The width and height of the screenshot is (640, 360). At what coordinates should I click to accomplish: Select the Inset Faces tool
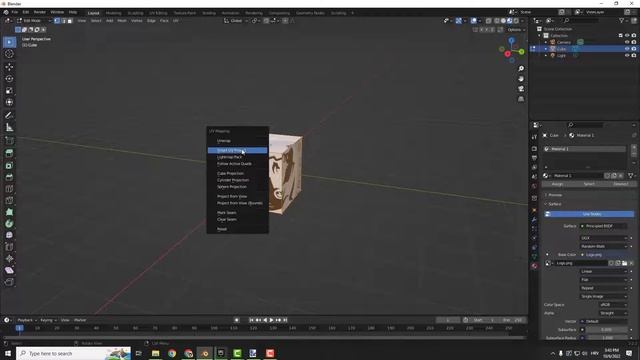pyautogui.click(x=9, y=165)
